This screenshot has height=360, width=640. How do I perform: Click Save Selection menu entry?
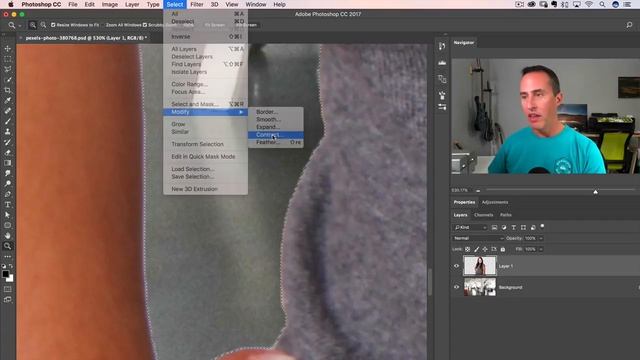205,177
